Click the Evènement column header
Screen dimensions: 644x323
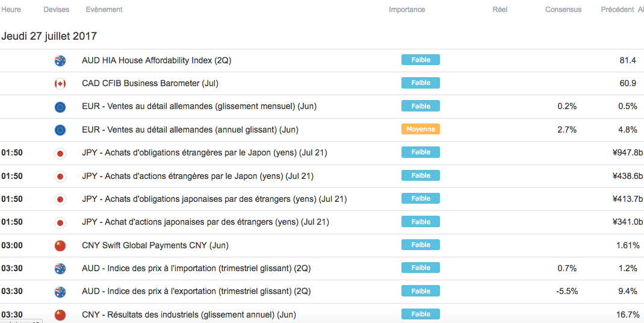coord(104,10)
